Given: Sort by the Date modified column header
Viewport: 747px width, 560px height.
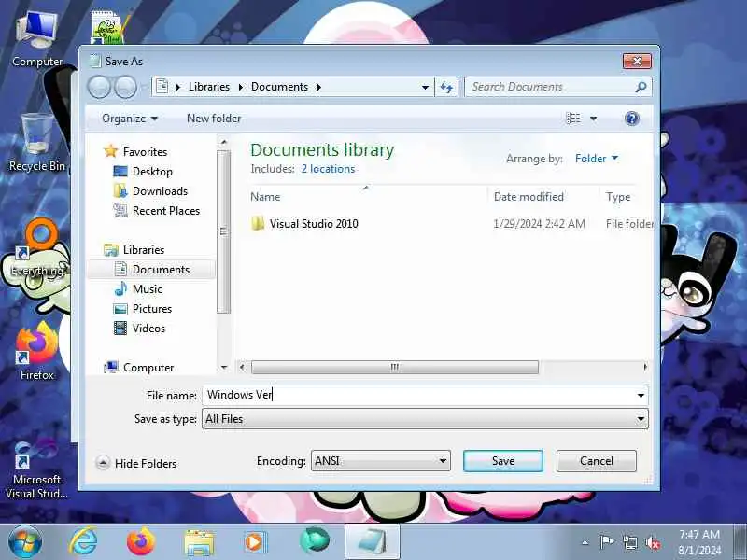Looking at the screenshot, I should click(529, 197).
